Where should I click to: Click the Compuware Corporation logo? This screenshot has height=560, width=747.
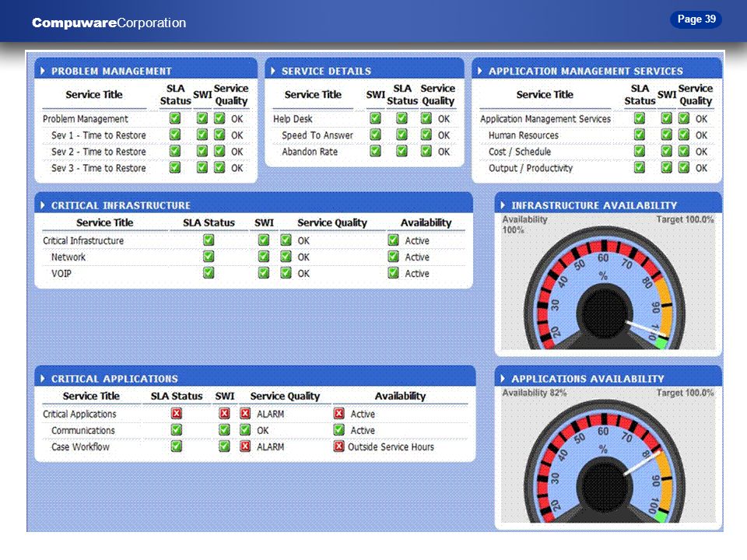coord(109,23)
